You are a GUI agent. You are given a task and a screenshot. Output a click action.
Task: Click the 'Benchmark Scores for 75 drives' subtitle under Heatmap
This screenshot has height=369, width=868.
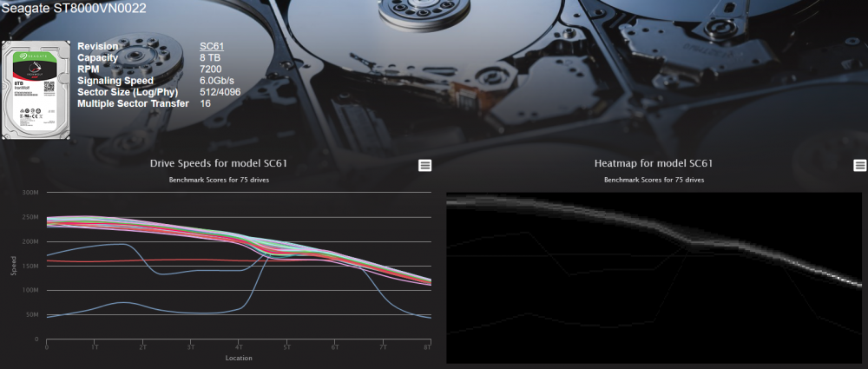pos(654,181)
